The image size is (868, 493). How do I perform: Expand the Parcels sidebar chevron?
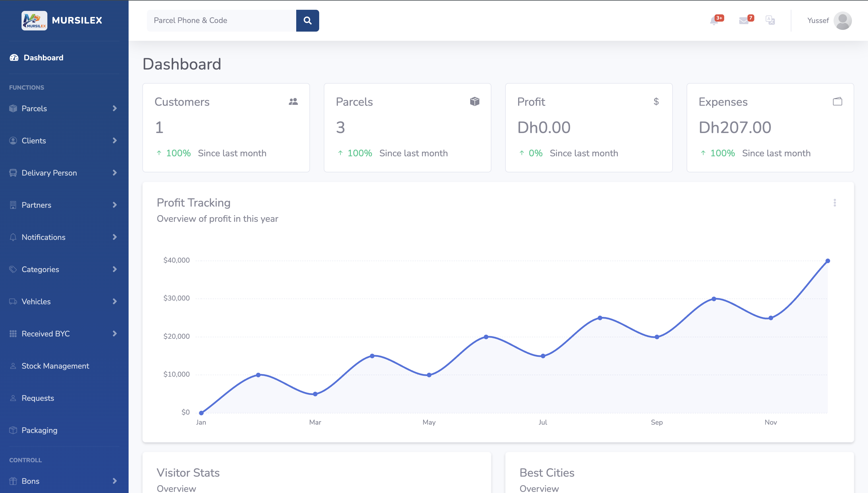pyautogui.click(x=115, y=108)
